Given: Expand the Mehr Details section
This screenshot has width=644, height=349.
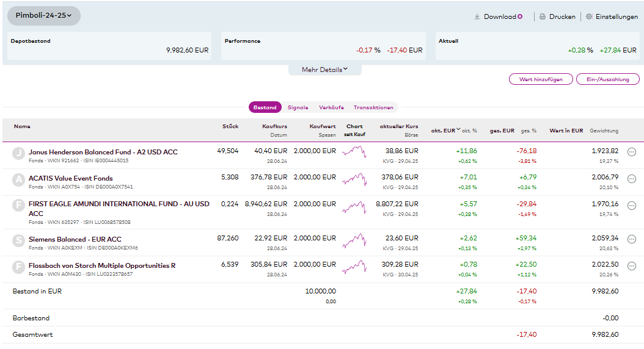Looking at the screenshot, I should (324, 70).
